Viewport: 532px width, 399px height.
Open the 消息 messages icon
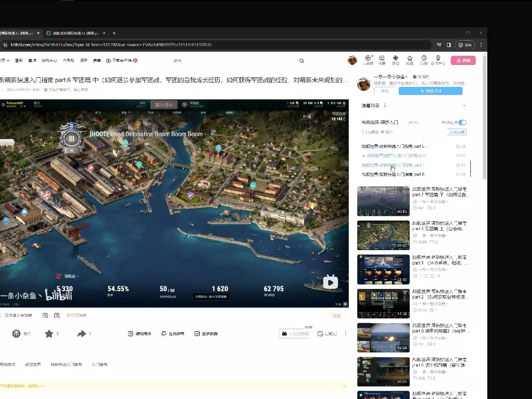[382, 60]
